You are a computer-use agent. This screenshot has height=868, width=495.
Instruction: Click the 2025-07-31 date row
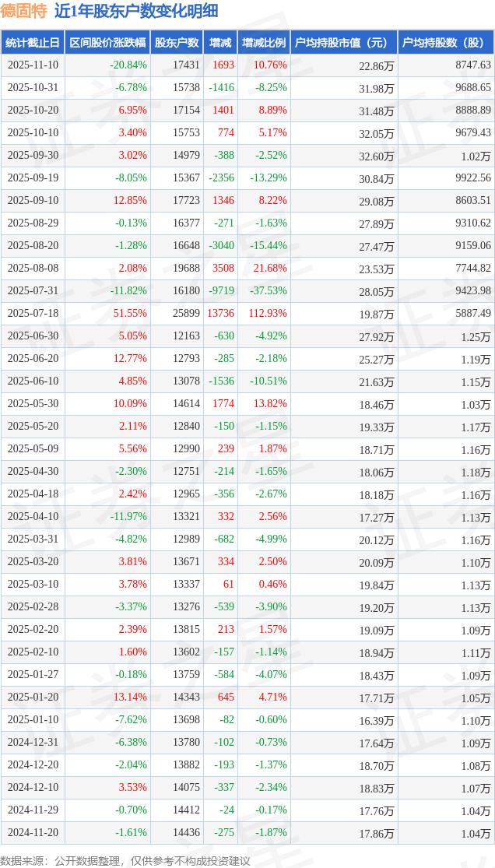point(33,291)
